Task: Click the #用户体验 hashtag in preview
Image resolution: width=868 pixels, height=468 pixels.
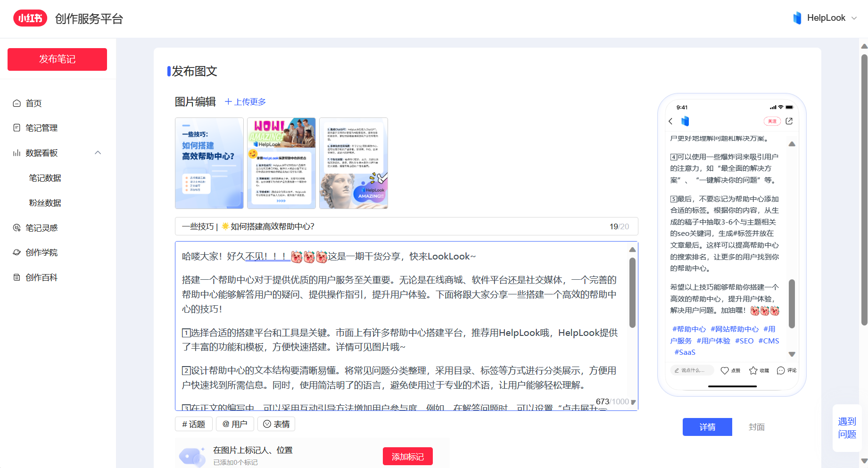Action: pos(713,341)
